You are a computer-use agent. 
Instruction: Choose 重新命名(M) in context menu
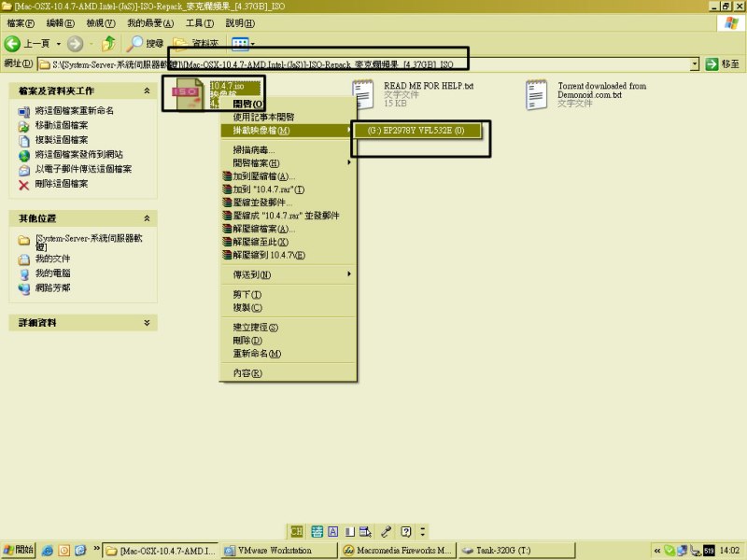[x=289, y=354]
